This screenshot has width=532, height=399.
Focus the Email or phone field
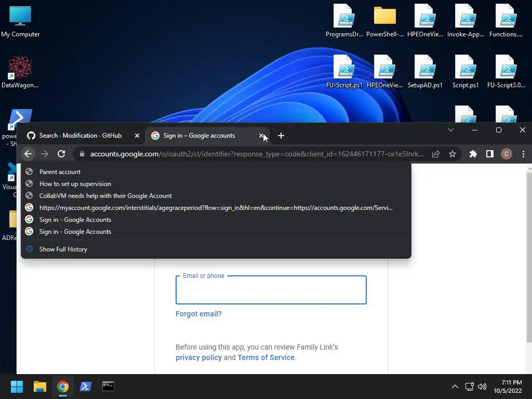coord(271,290)
